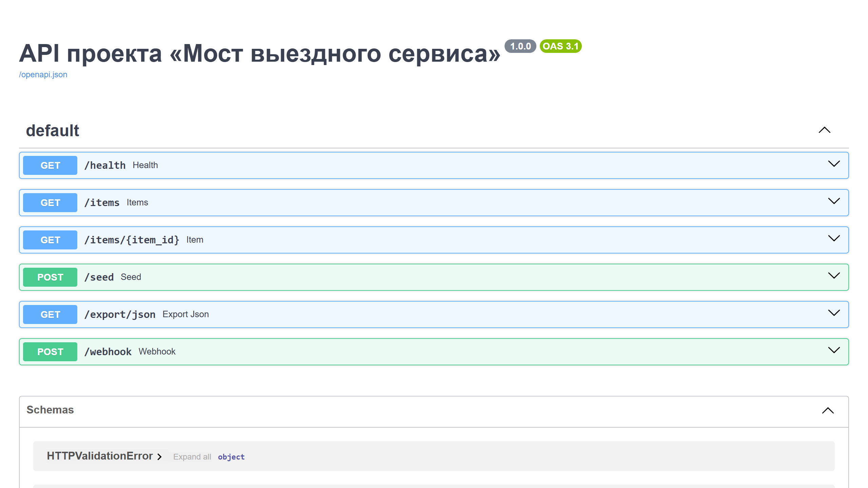This screenshot has height=488, width=868.
Task: Click the 1.0.0 version badge
Action: (x=520, y=46)
